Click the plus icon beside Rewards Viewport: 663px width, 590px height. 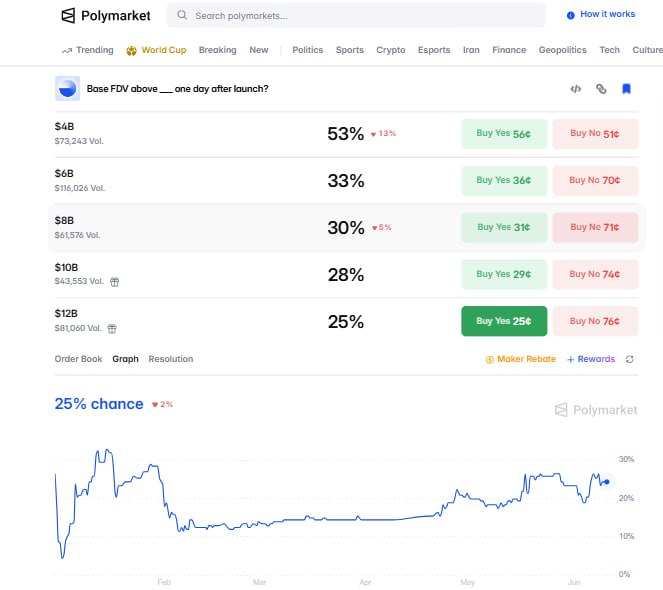coord(570,359)
